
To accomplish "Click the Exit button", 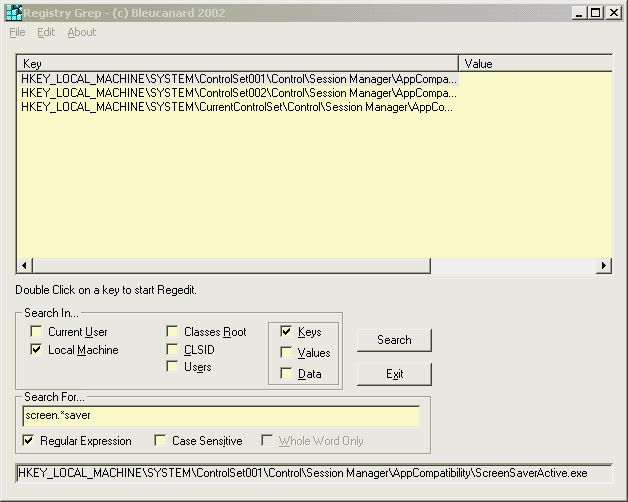I will [394, 374].
